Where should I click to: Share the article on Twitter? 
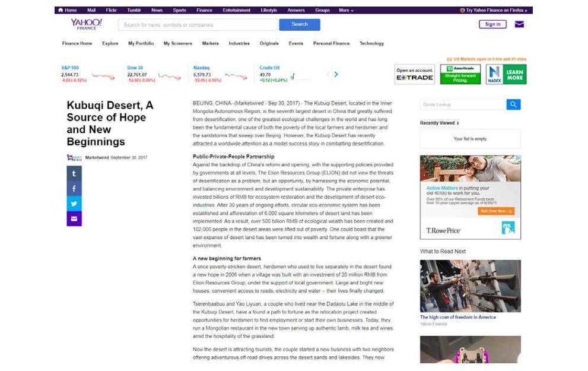pos(74,204)
